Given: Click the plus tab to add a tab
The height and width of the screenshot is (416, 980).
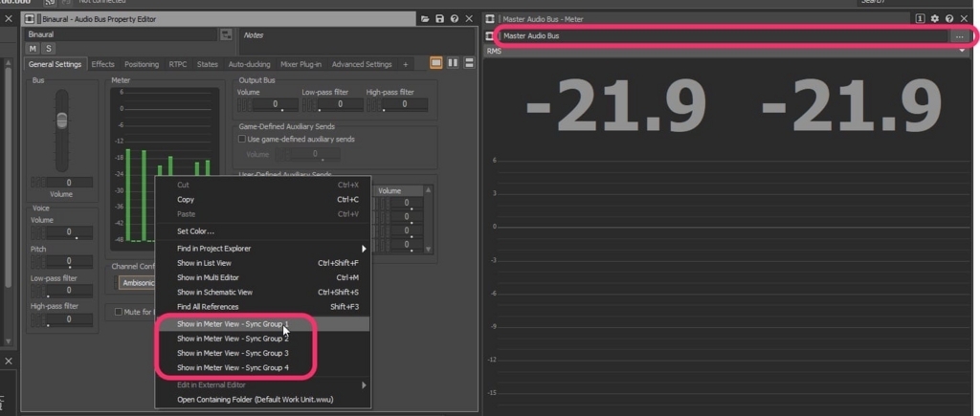Looking at the screenshot, I should click(x=405, y=64).
